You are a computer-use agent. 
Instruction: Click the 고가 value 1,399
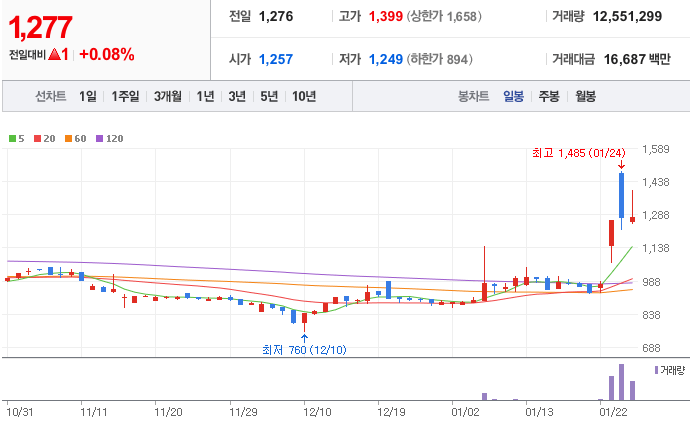[x=385, y=17]
